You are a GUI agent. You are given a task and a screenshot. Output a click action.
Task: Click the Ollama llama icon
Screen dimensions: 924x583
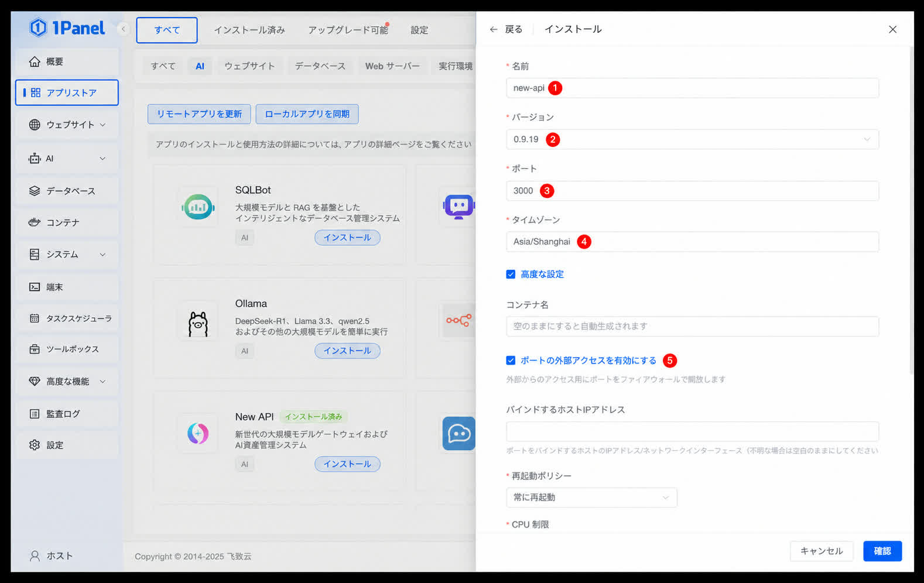(x=198, y=323)
